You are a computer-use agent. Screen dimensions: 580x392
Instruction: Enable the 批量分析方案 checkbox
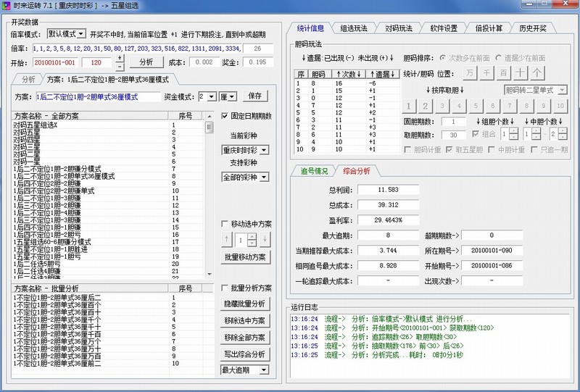[x=225, y=288]
